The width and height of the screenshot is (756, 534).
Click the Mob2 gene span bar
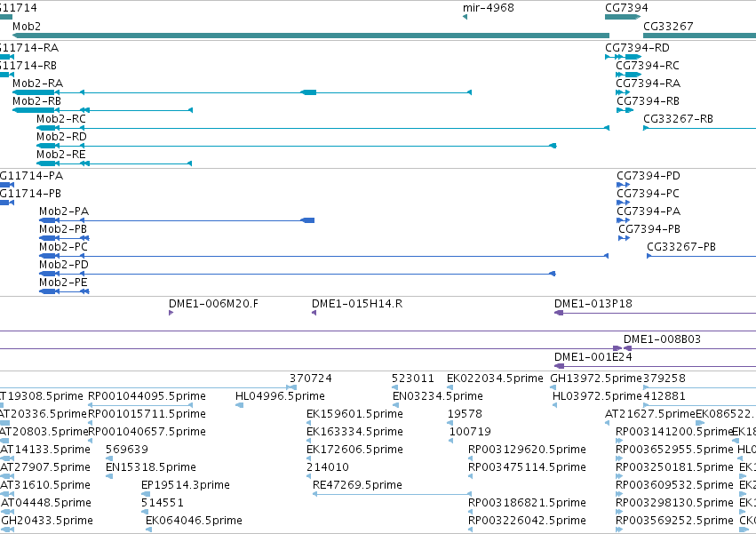tap(311, 36)
